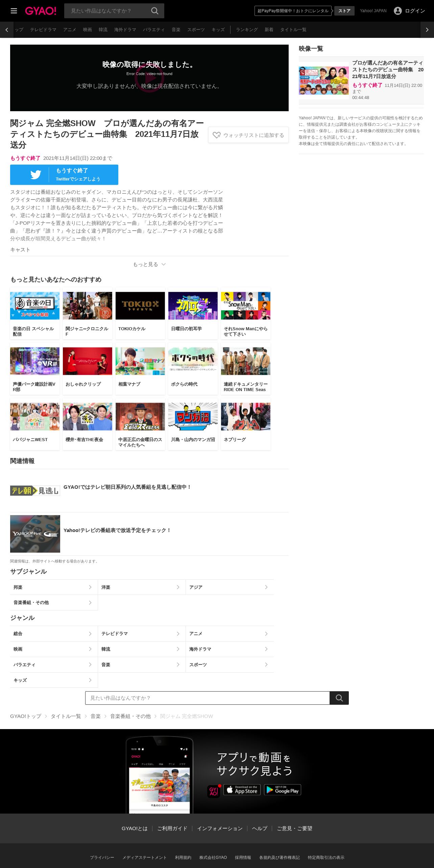Screen dimensions: 434x868
Task: Select the タイトル一覧 tab in top navigation
Action: (293, 30)
